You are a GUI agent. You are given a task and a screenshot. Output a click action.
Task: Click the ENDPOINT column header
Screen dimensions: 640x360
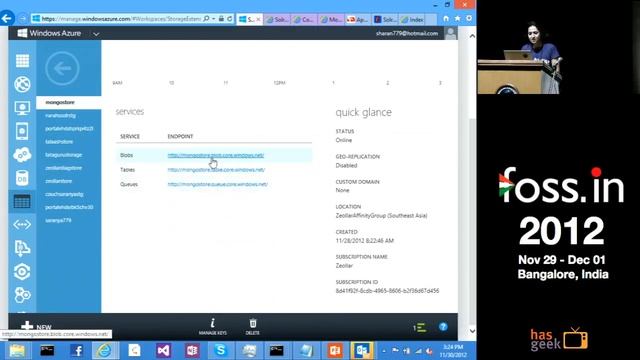tap(180, 136)
